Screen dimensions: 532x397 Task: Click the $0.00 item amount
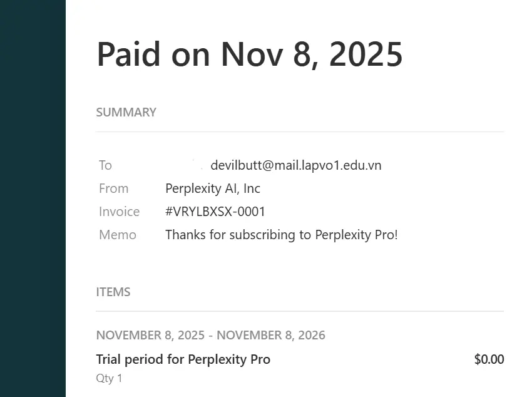489,359
